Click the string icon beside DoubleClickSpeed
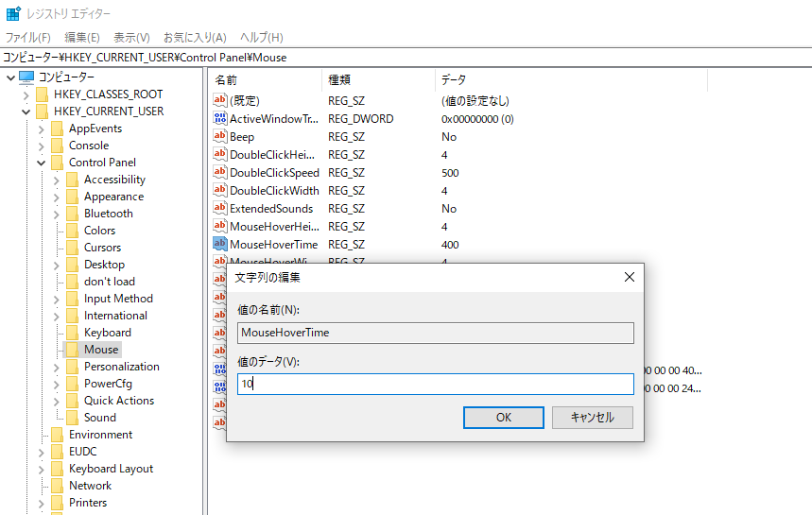This screenshot has width=812, height=515. coord(219,172)
